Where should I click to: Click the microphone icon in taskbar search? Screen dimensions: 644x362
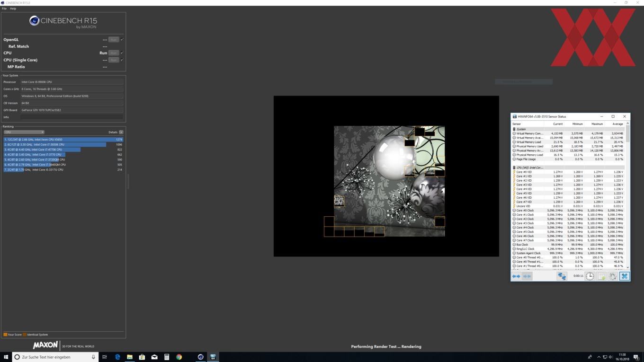coord(93,357)
